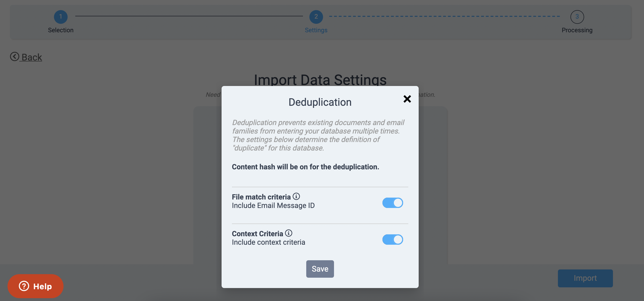Click the back arrow circle icon
This screenshot has height=301, width=644.
(x=15, y=56)
